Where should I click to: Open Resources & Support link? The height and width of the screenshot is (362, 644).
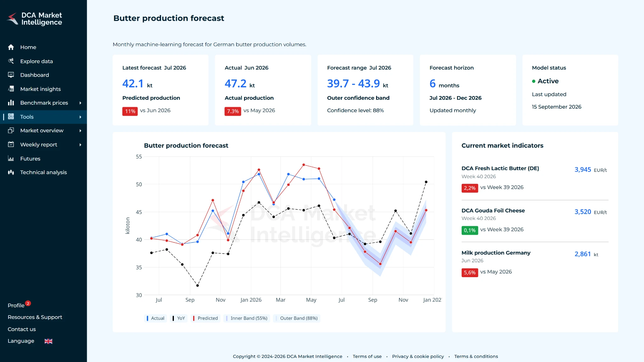click(x=35, y=317)
